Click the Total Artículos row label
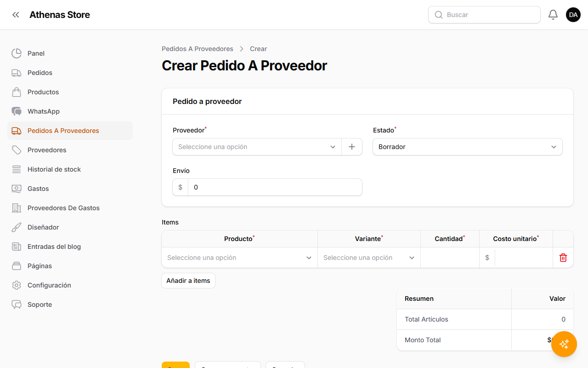Image resolution: width=588 pixels, height=368 pixels. point(426,319)
